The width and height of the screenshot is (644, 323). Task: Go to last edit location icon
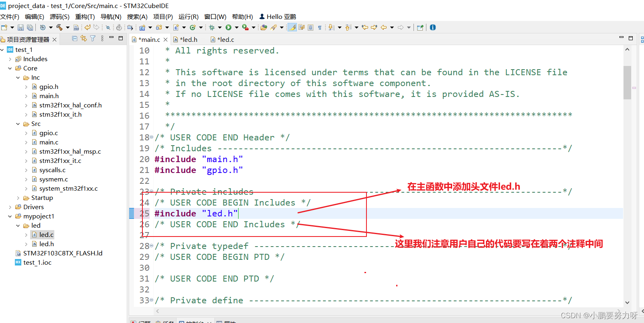point(365,27)
